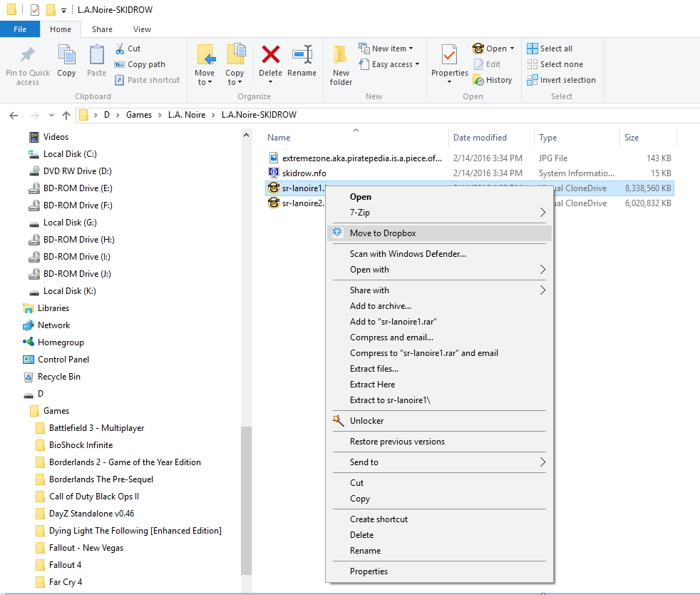Viewport: 700px width, 595px height.
Task: Choose Extract Here from context menu
Action: pyautogui.click(x=439, y=385)
